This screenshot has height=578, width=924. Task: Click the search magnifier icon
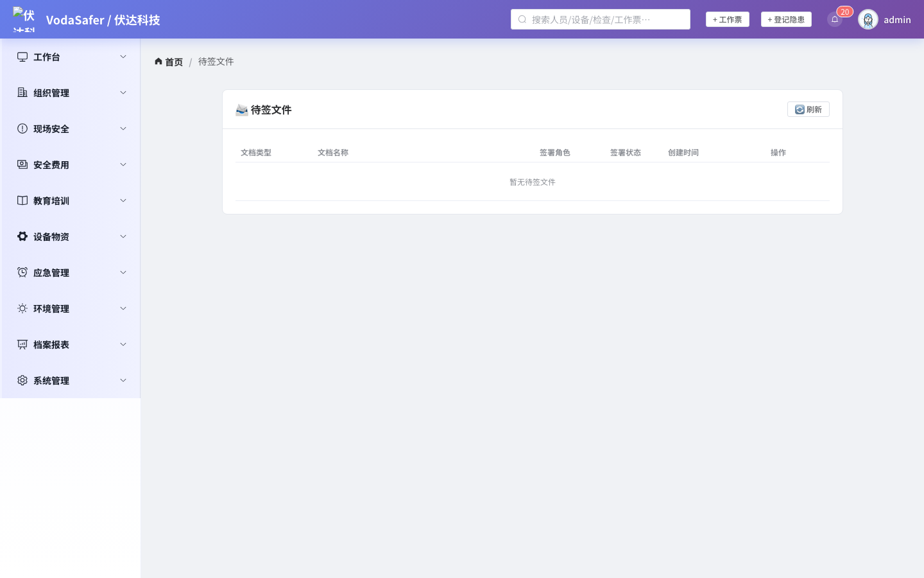tap(522, 19)
